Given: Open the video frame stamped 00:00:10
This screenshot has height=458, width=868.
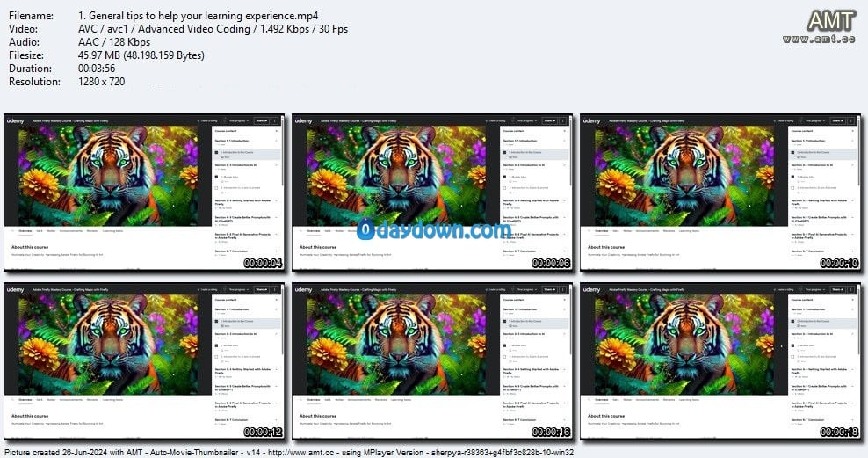Looking at the screenshot, I should (x=720, y=193).
